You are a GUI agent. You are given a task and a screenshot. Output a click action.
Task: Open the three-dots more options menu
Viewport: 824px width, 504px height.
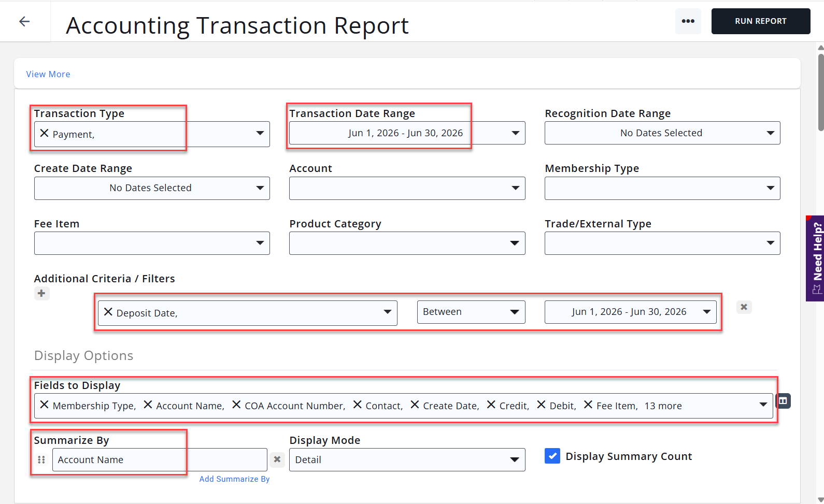pyautogui.click(x=688, y=21)
